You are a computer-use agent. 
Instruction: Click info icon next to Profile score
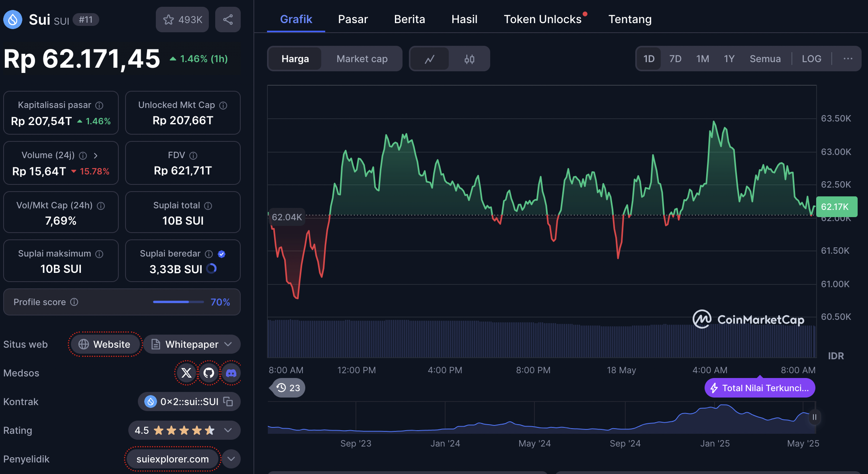(x=74, y=302)
